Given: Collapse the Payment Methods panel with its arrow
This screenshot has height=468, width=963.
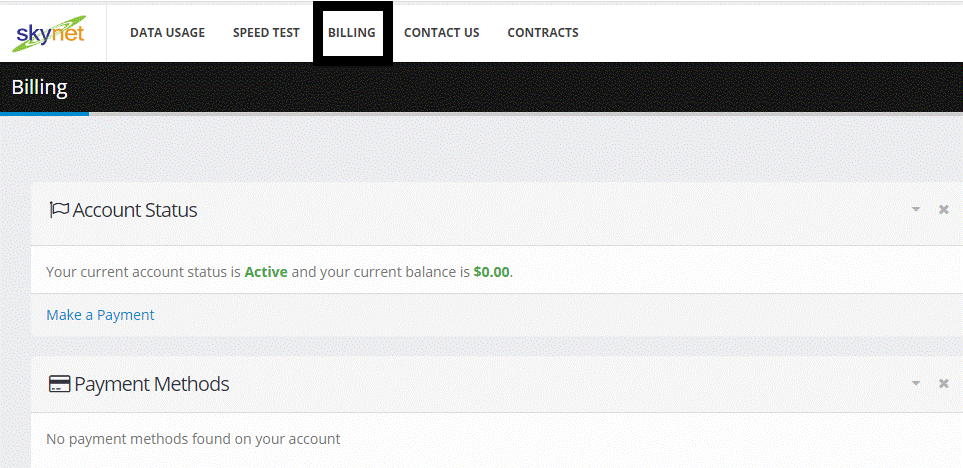Looking at the screenshot, I should click(916, 384).
